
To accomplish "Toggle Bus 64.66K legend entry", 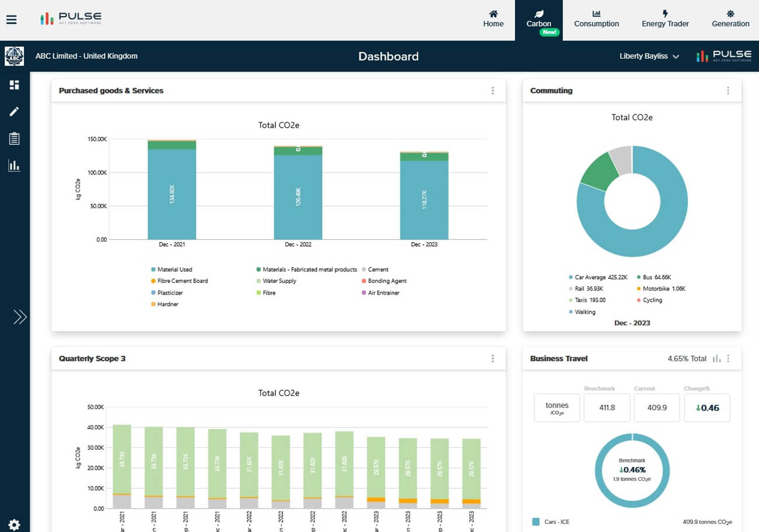I will point(653,277).
